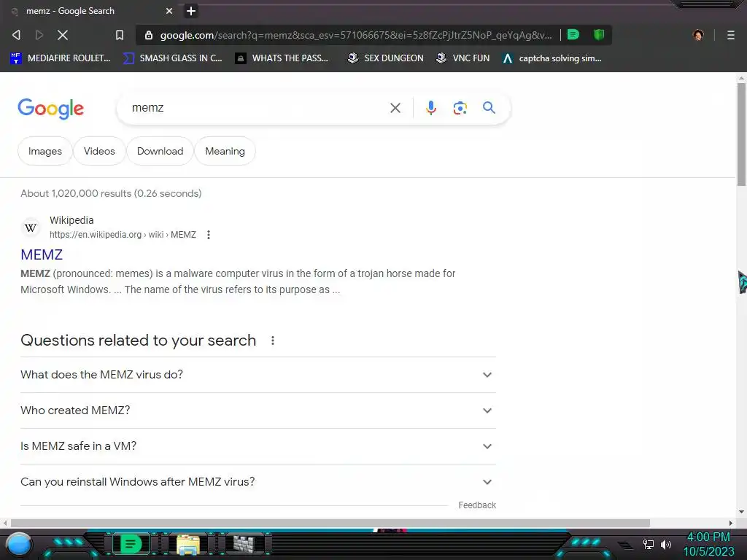Click the 4:00 PM clock in taskbar

708,537
